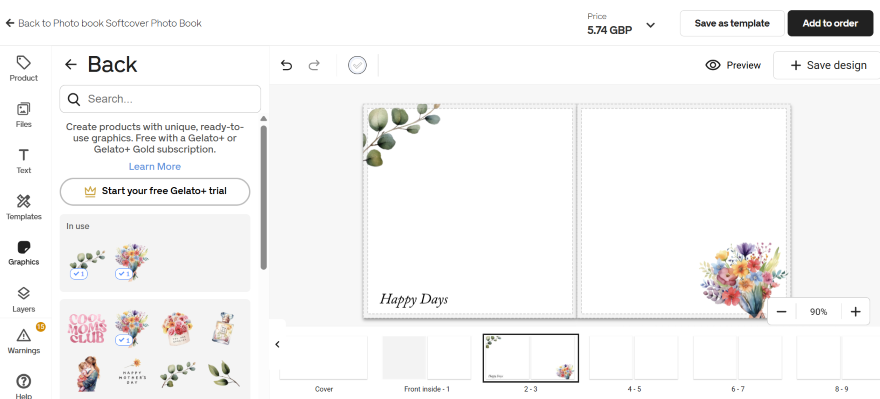
Task: Open the Product sidebar panel
Action: pos(24,69)
